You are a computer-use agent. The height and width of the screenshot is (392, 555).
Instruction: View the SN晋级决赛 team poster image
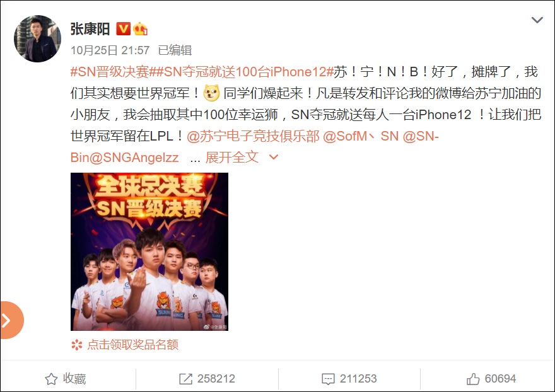[149, 251]
